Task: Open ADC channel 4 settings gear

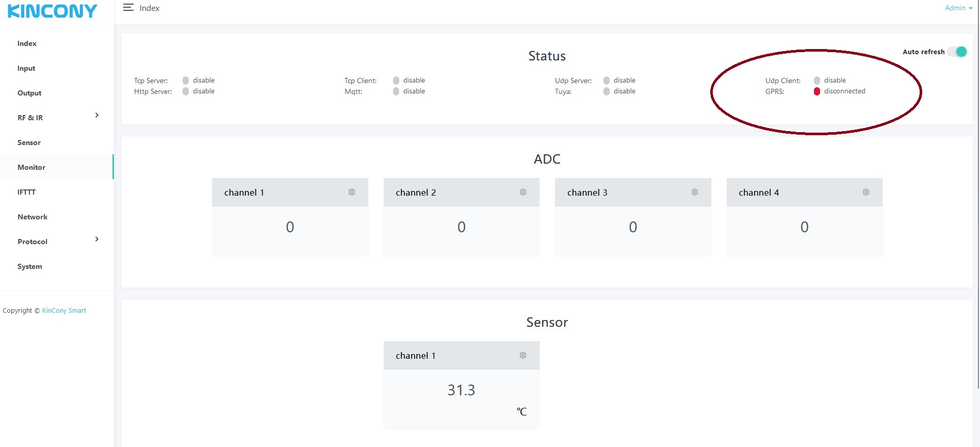Action: coord(866,192)
